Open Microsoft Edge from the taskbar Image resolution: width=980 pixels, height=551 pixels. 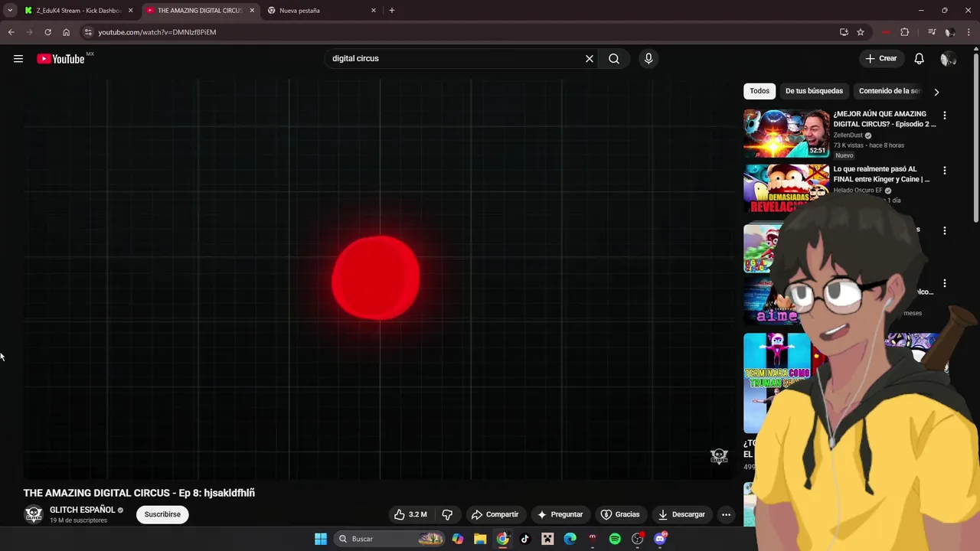click(570, 539)
